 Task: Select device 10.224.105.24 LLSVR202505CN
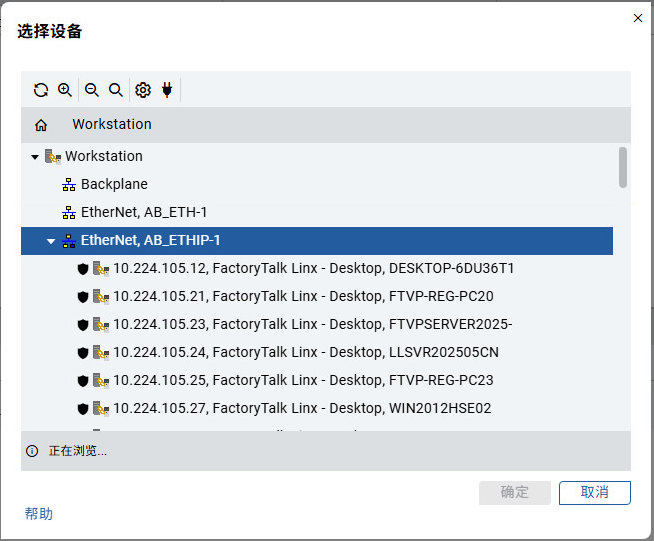point(305,353)
